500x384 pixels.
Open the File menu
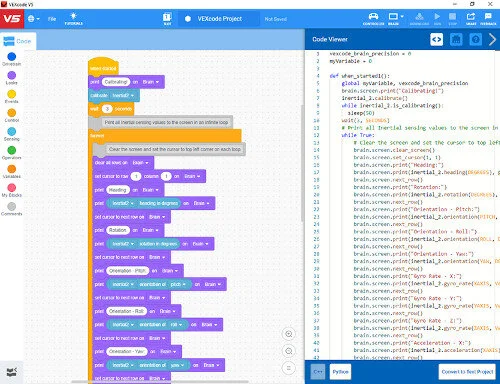[x=52, y=19]
